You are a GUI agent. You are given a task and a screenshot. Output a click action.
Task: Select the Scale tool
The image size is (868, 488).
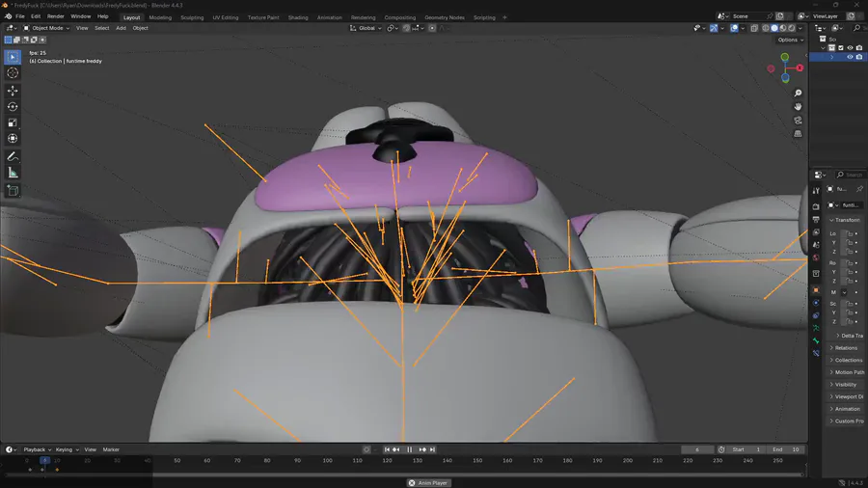coord(13,122)
